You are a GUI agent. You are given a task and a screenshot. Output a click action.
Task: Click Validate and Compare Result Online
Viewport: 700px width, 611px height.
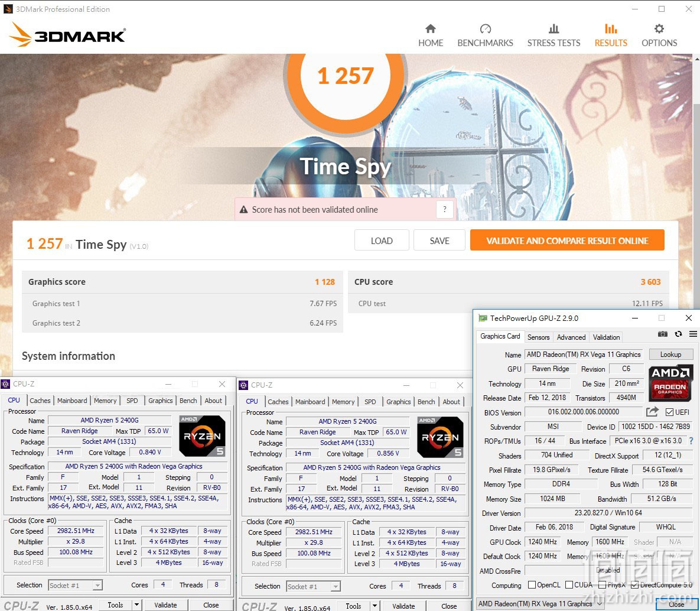tap(567, 240)
